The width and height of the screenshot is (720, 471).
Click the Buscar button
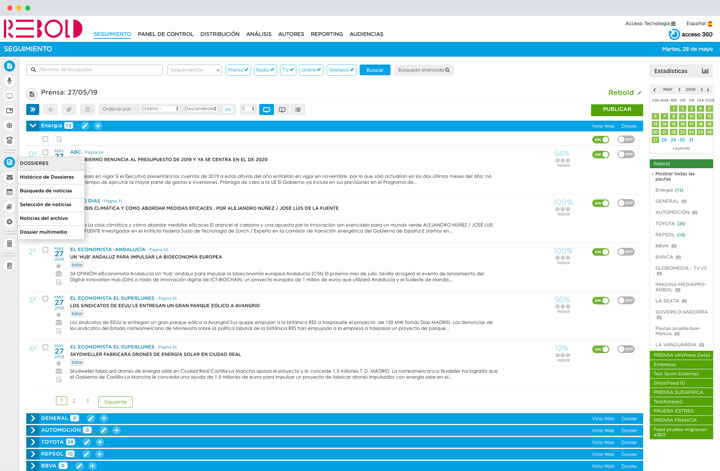click(x=375, y=70)
